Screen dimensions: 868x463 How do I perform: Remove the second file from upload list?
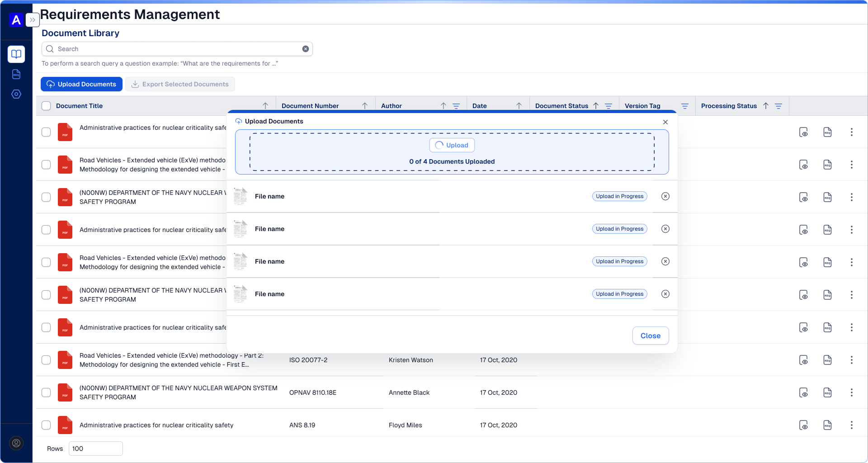pos(665,229)
